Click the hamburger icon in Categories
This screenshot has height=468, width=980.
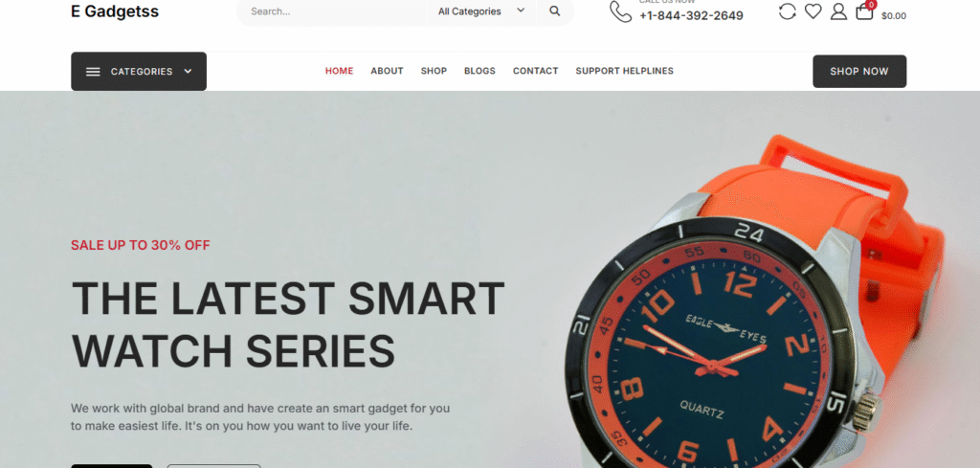(93, 71)
